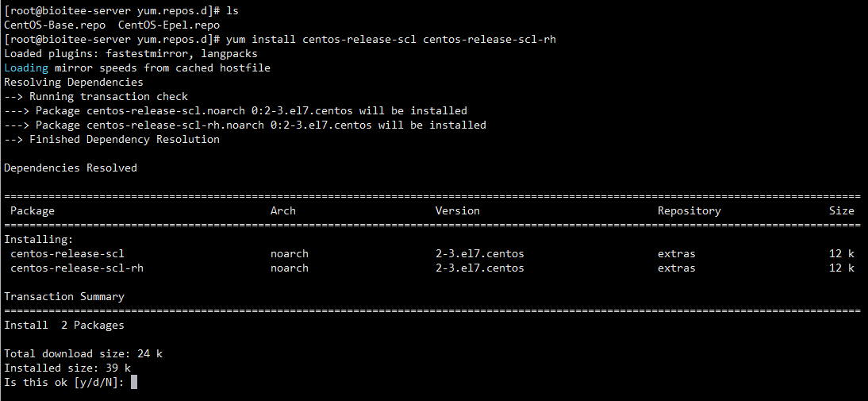Viewport: 868px width, 401px height.
Task: Click the 'Install 2 Packages' line
Action: click(64, 325)
